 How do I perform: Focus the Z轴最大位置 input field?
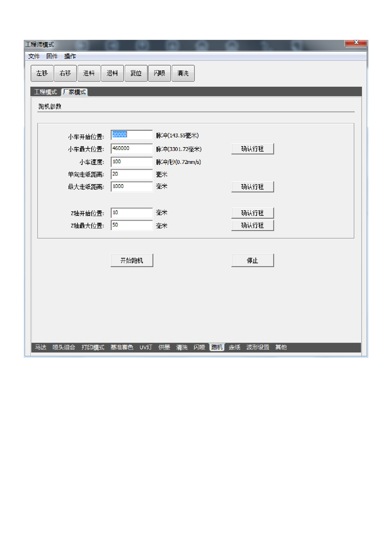(x=132, y=225)
